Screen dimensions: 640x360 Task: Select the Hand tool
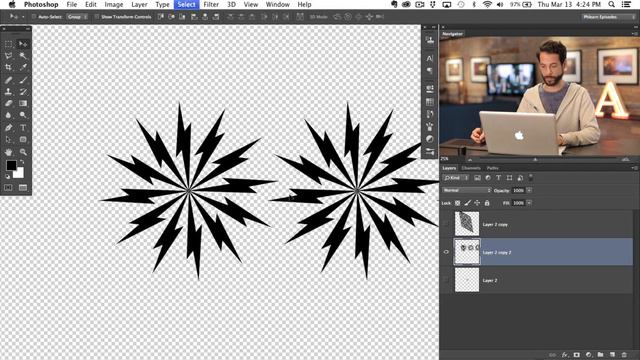[9, 152]
